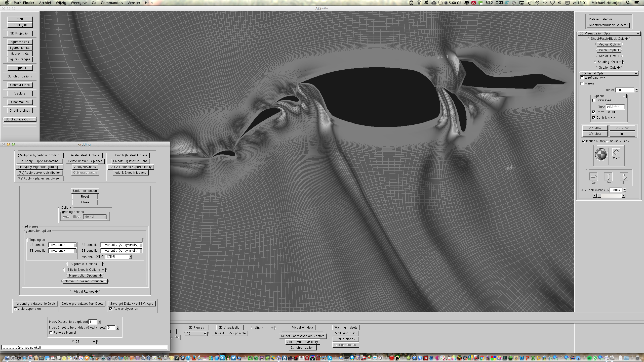644x362 pixels.
Task: Click the Text input field containing AES=V=
Action: tap(615, 107)
